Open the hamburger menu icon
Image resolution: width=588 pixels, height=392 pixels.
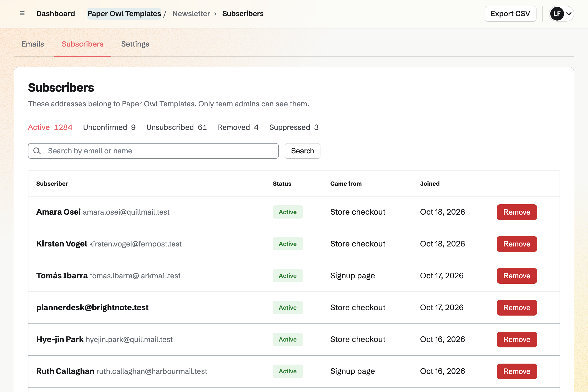(22, 13)
